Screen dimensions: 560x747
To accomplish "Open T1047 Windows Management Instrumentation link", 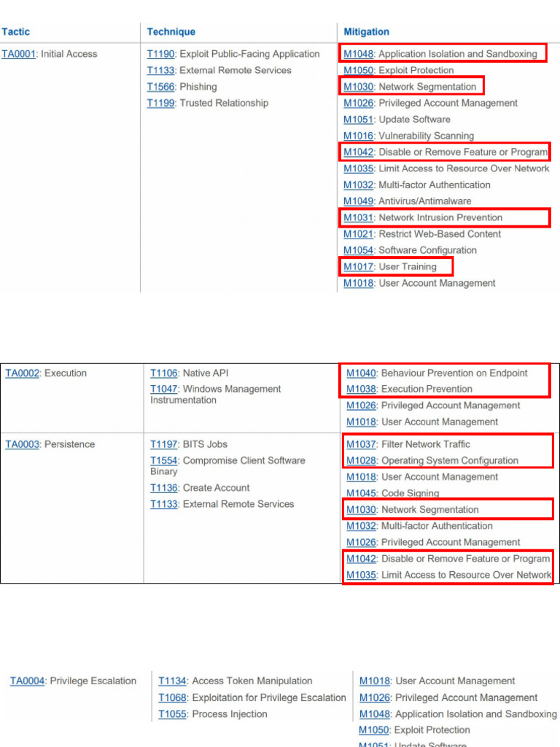I will [x=164, y=389].
